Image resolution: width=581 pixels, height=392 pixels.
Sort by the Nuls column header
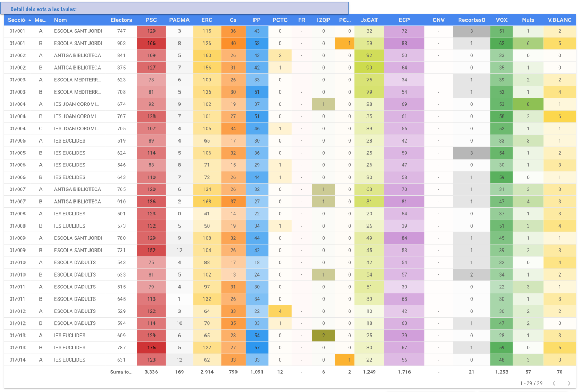pyautogui.click(x=528, y=20)
